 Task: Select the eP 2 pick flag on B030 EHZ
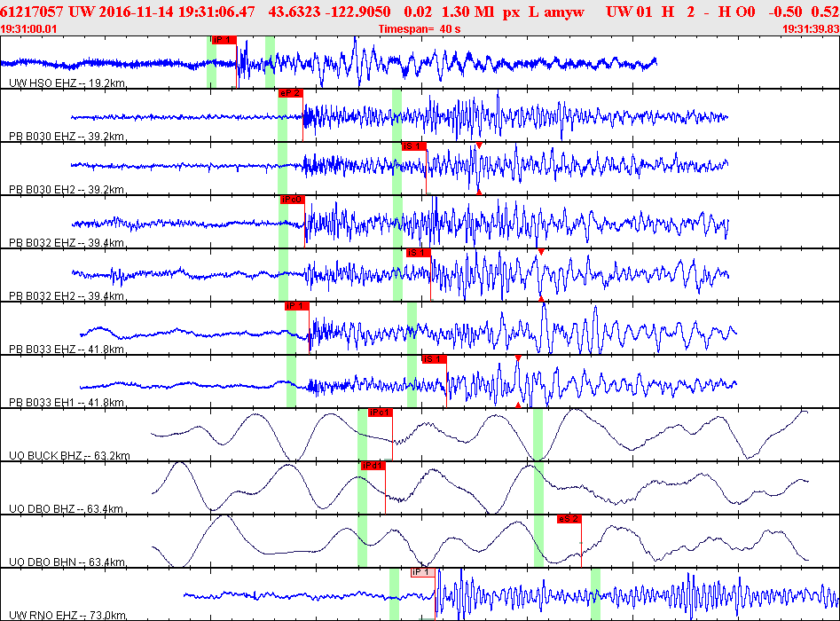290,93
